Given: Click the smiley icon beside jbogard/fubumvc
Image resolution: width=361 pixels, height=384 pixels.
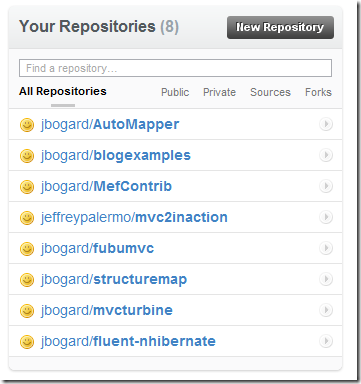Looking at the screenshot, I should [27, 249].
